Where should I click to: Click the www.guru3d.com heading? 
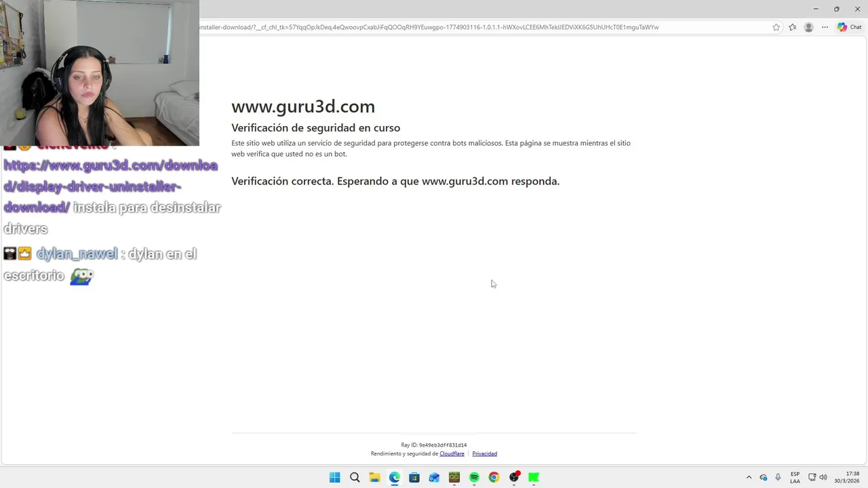click(x=303, y=106)
